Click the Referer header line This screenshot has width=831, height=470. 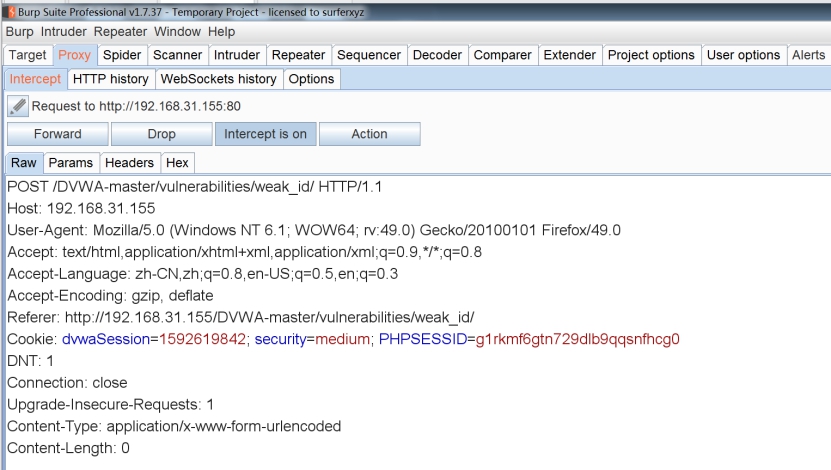(x=241, y=317)
